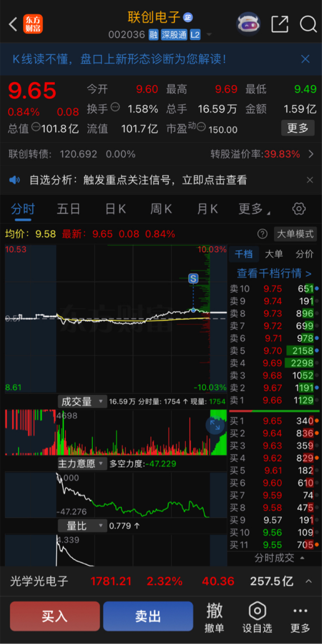Open 自选分析 signal notice text
The width and height of the screenshot is (322, 644).
(138, 180)
